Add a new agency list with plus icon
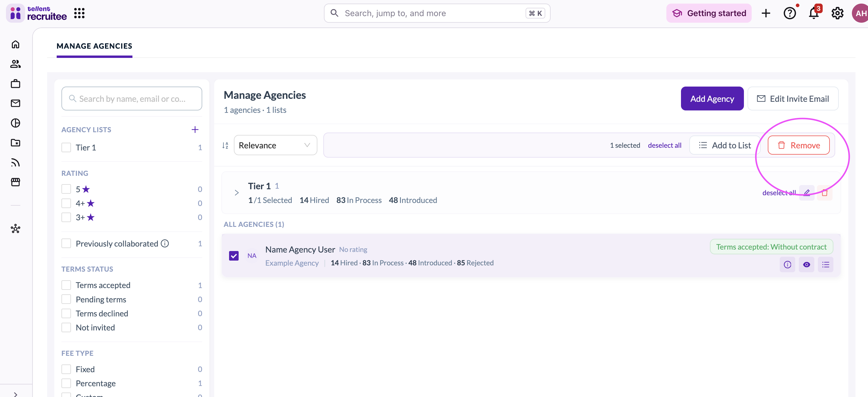Image resolution: width=868 pixels, height=397 pixels. pyautogui.click(x=195, y=130)
